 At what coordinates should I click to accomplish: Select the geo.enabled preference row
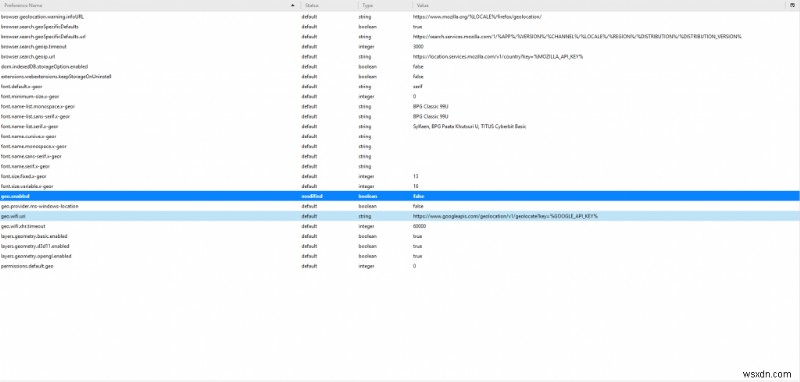[x=400, y=196]
